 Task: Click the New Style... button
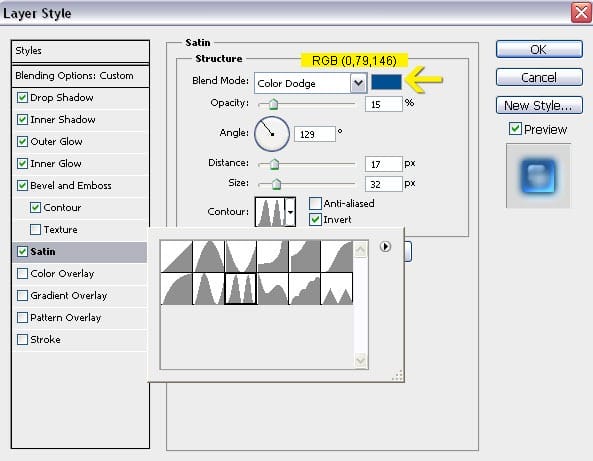pyautogui.click(x=539, y=105)
